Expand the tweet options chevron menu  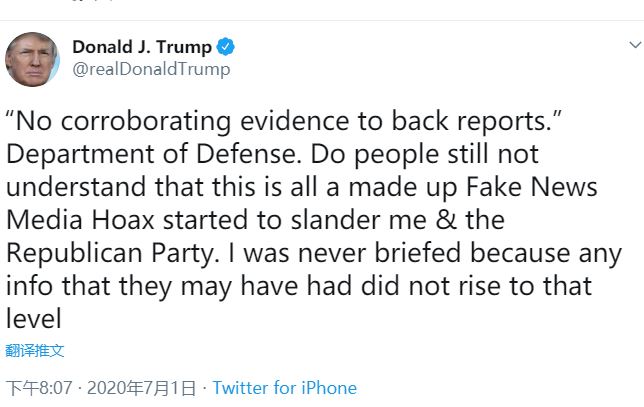coord(634,46)
